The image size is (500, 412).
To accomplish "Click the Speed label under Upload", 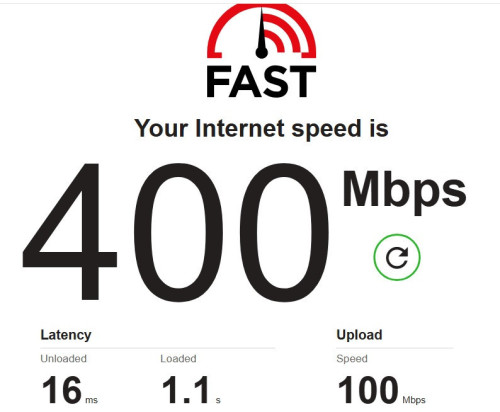I will (352, 359).
